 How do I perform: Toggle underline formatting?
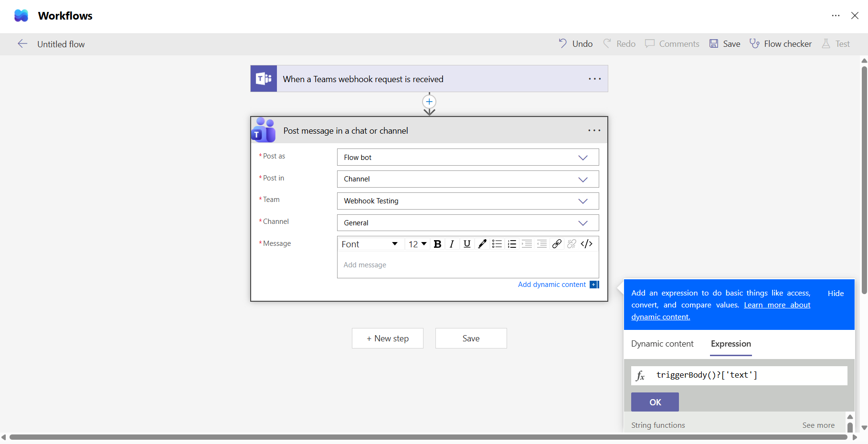pyautogui.click(x=467, y=244)
